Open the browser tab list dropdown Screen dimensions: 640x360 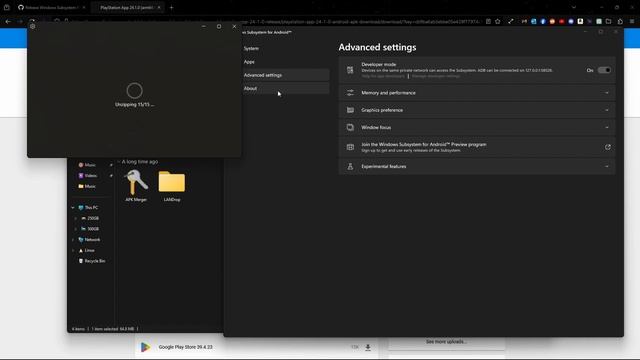point(574,7)
